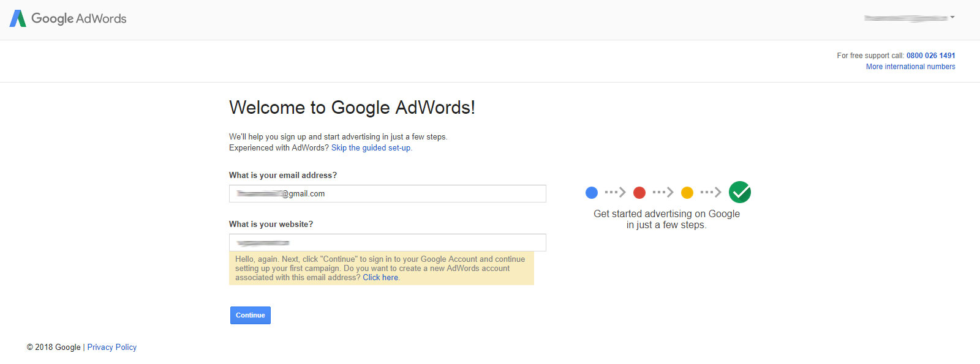Open the Privacy Policy link

pos(111,347)
